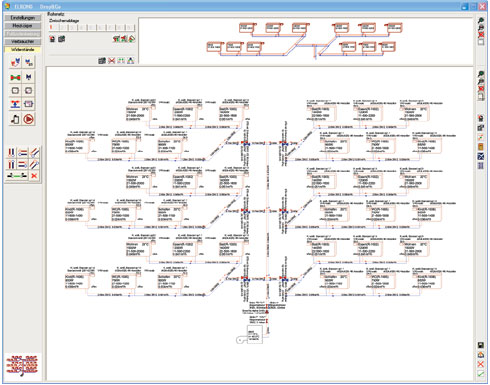Click the red X delete pipe tool
Viewport: 490px width, 385px height.
34,176
